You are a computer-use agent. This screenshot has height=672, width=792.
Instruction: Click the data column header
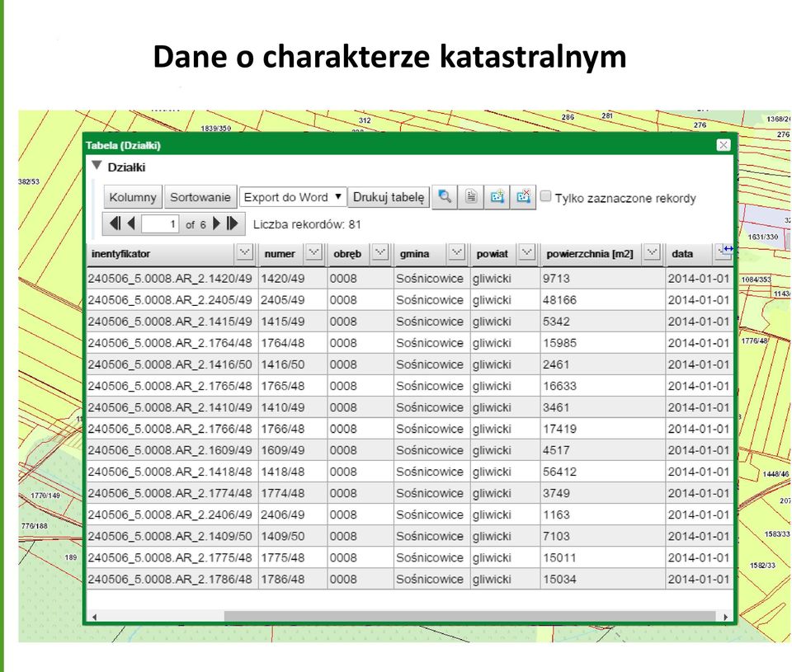tap(682, 254)
